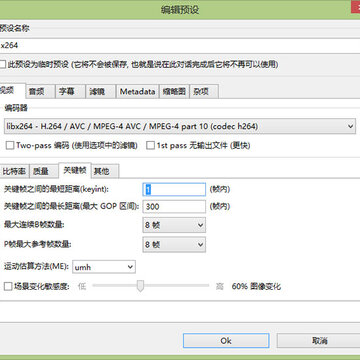Enable 场景变化敏感度 checkbox
Image resolution: width=360 pixels, height=360 pixels.
[x=8, y=286]
